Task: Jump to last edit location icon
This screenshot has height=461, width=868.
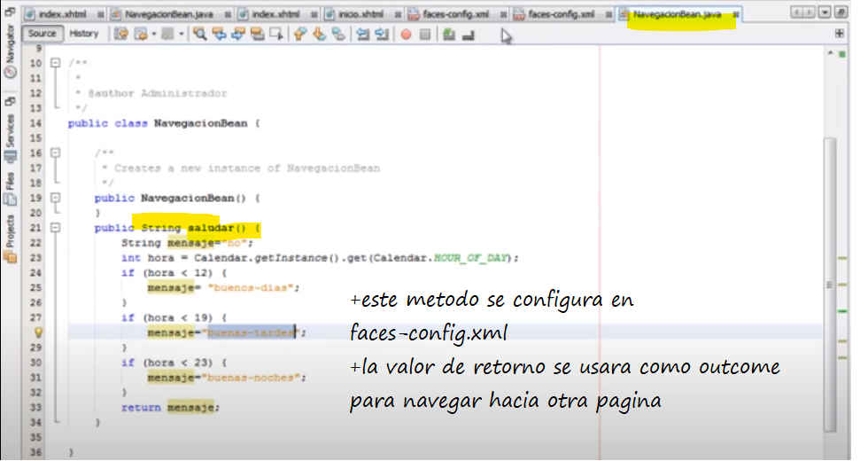Action: point(121,35)
